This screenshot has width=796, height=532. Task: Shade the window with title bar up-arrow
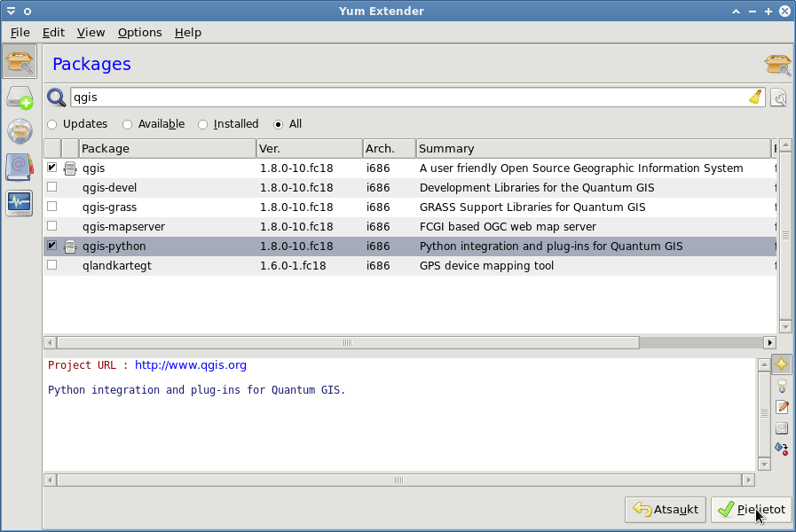(x=736, y=12)
